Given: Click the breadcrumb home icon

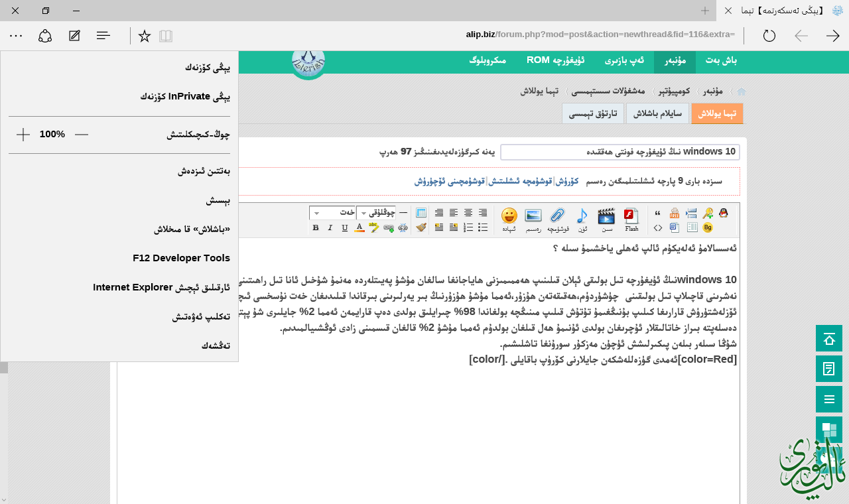Looking at the screenshot, I should tap(742, 92).
